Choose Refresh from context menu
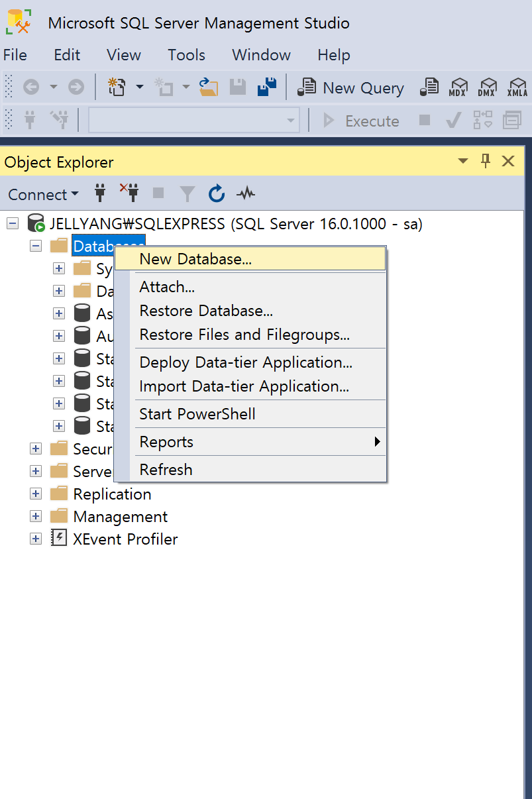The image size is (532, 799). coord(250,470)
